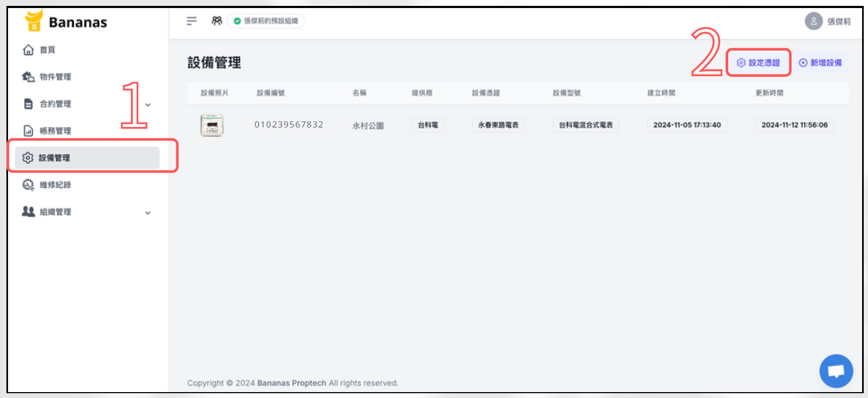Viewport: 868px width, 398px height.
Task: Click the organization people icon in top bar
Action: [x=217, y=21]
